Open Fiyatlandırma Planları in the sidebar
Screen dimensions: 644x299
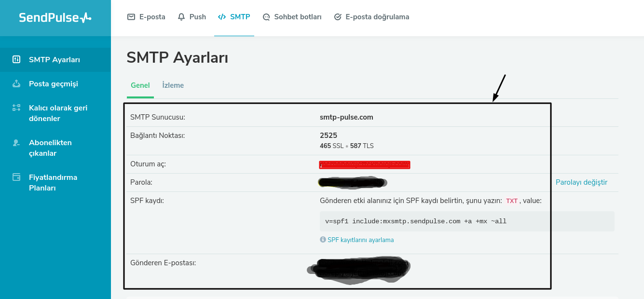pos(55,183)
